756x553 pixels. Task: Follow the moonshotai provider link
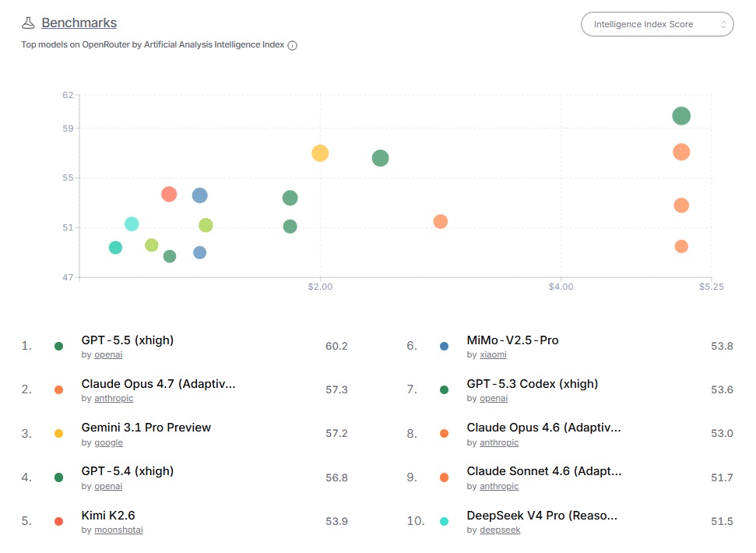118,530
